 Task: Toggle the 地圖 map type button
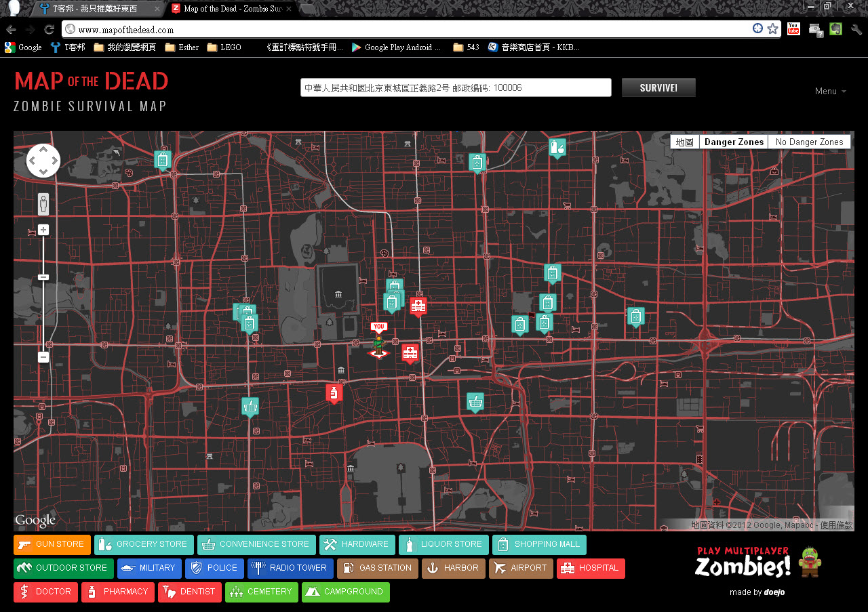tap(684, 142)
